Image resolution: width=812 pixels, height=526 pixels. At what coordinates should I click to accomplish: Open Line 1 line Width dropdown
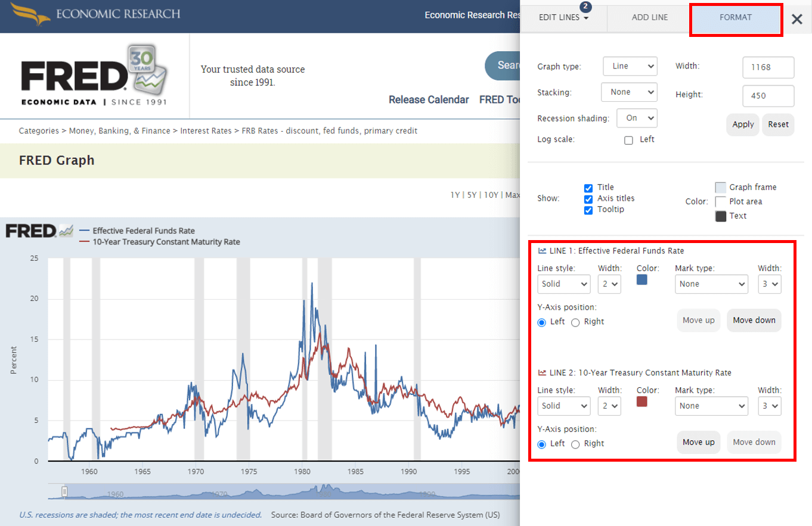click(609, 284)
